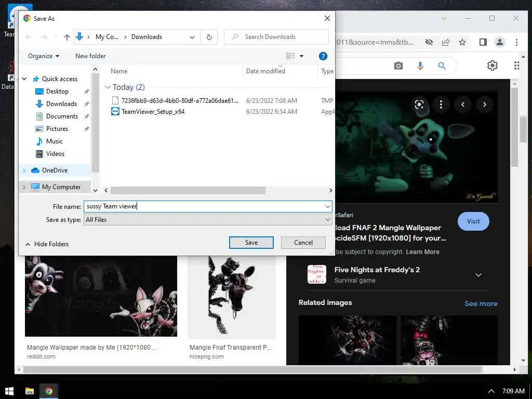Open Chrome side panel icon
This screenshot has height=399, width=532.
pos(483,42)
